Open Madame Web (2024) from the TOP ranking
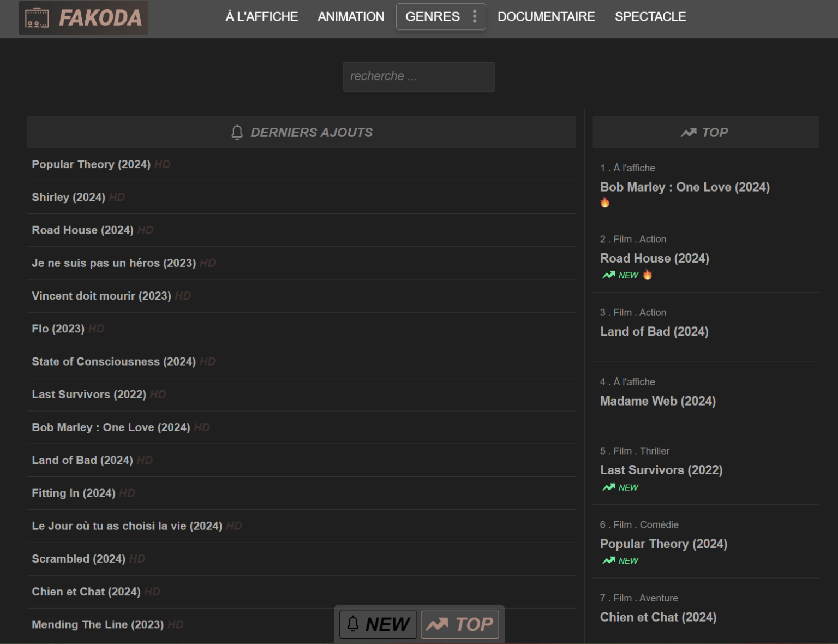The width and height of the screenshot is (838, 644). pos(658,401)
